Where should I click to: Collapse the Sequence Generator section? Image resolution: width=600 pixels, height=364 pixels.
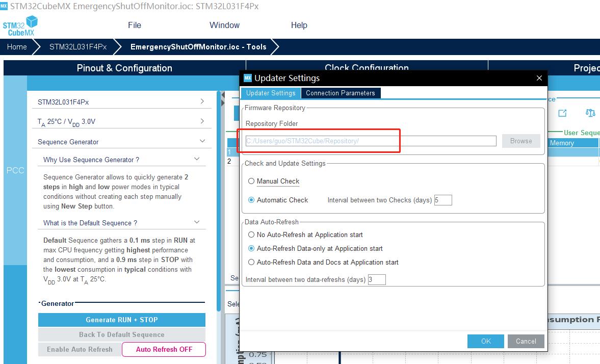[x=122, y=142]
